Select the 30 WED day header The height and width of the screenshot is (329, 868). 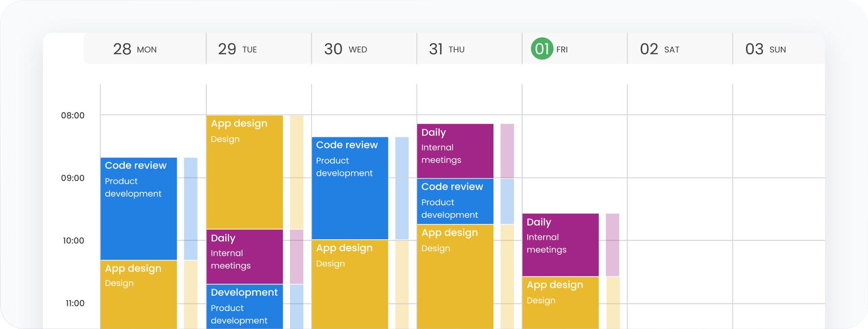click(344, 49)
